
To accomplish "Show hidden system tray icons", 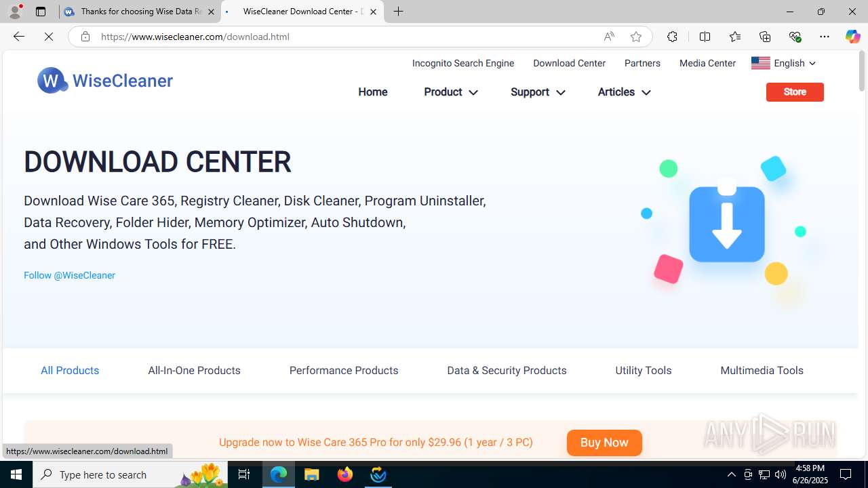I will tap(731, 474).
